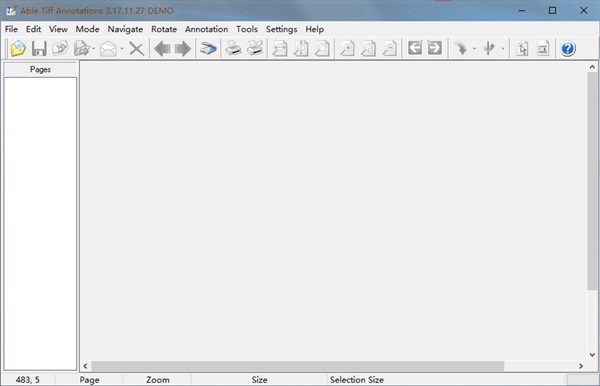
Task: Maximize the Able Tiff Annotations window
Action: [552, 10]
